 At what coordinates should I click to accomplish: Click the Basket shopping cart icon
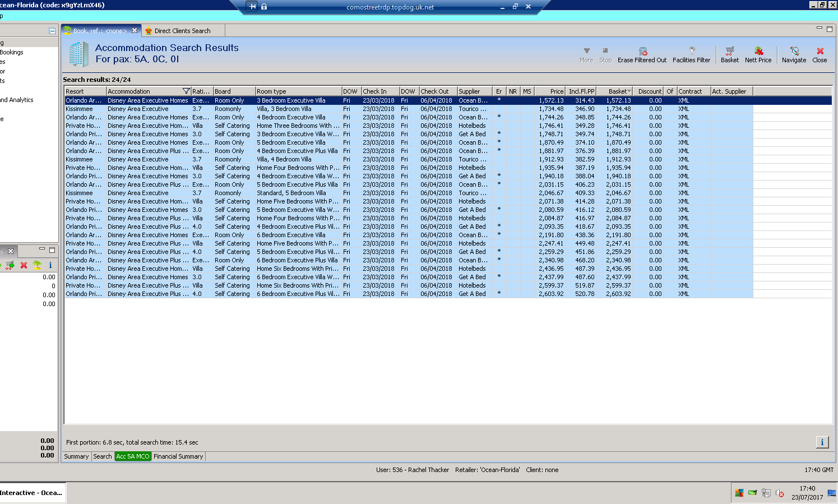point(730,51)
